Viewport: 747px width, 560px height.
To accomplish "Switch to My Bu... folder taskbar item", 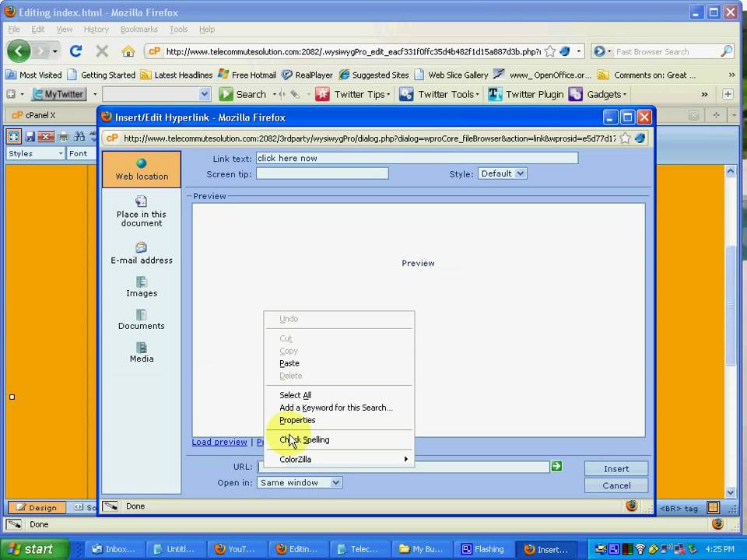I will pos(422,549).
